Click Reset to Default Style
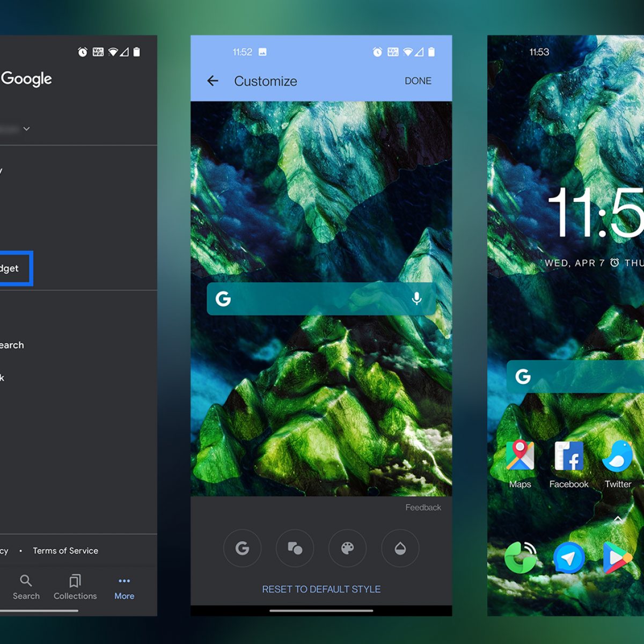Viewport: 644px width, 644px height. (321, 589)
